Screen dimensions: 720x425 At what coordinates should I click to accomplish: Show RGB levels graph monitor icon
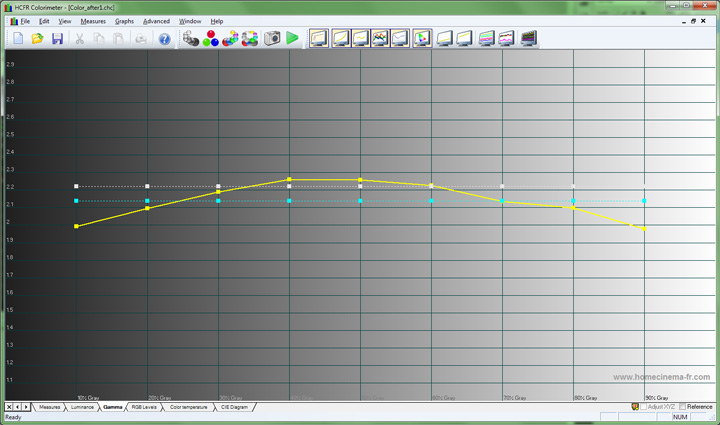(380, 38)
